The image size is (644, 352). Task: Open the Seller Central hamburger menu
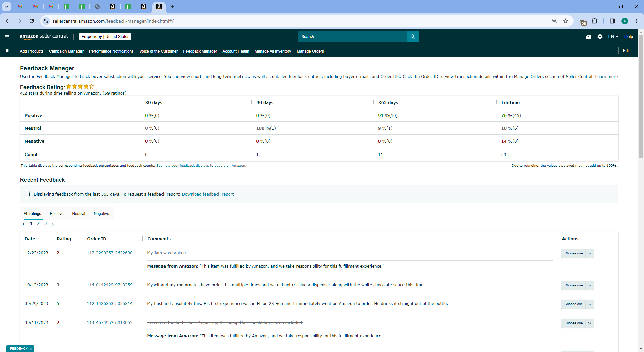[x=7, y=37]
